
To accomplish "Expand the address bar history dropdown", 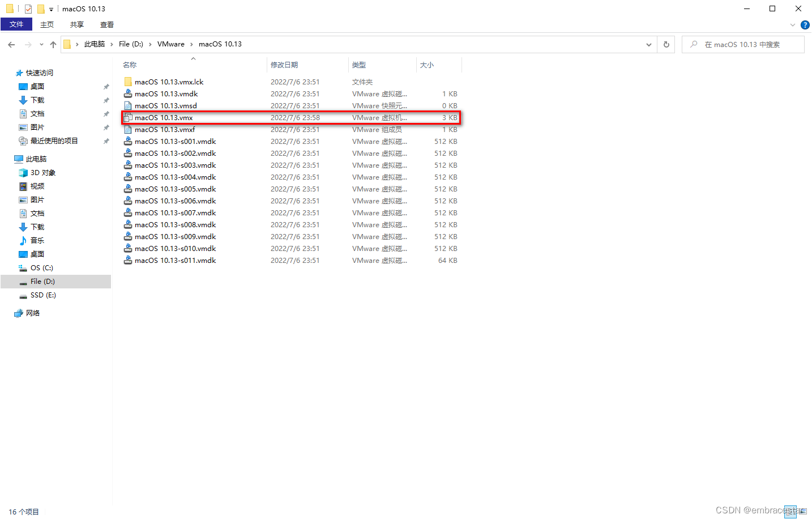I will (x=649, y=44).
